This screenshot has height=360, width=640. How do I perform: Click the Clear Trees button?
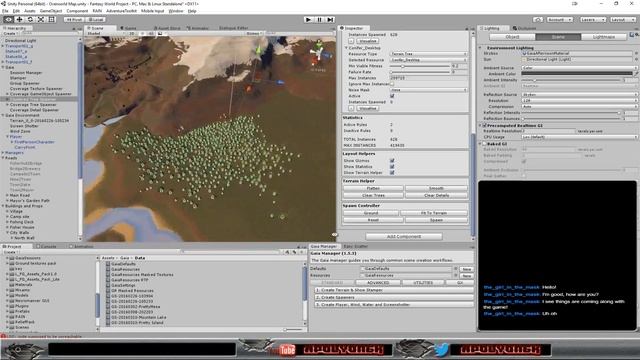click(x=373, y=196)
